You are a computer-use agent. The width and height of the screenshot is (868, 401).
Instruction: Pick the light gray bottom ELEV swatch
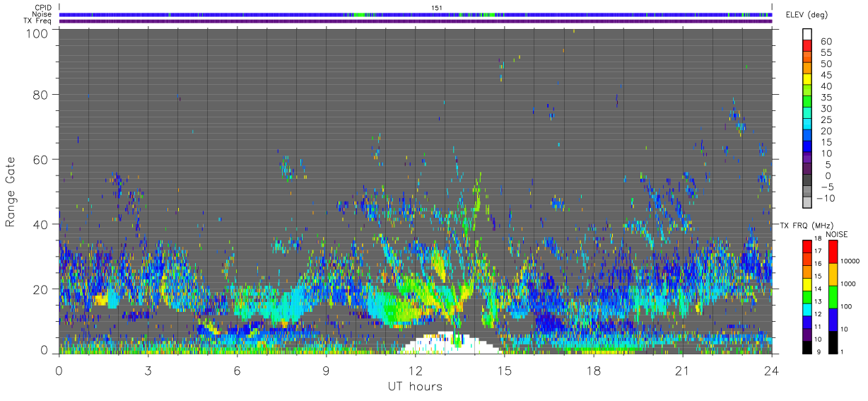coord(807,204)
